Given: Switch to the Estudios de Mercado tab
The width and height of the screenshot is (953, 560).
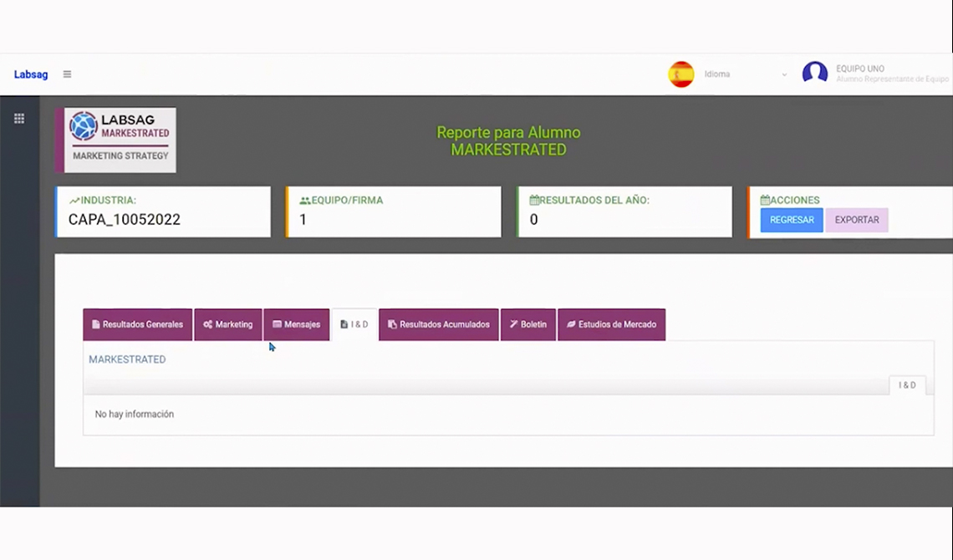Looking at the screenshot, I should pos(611,324).
